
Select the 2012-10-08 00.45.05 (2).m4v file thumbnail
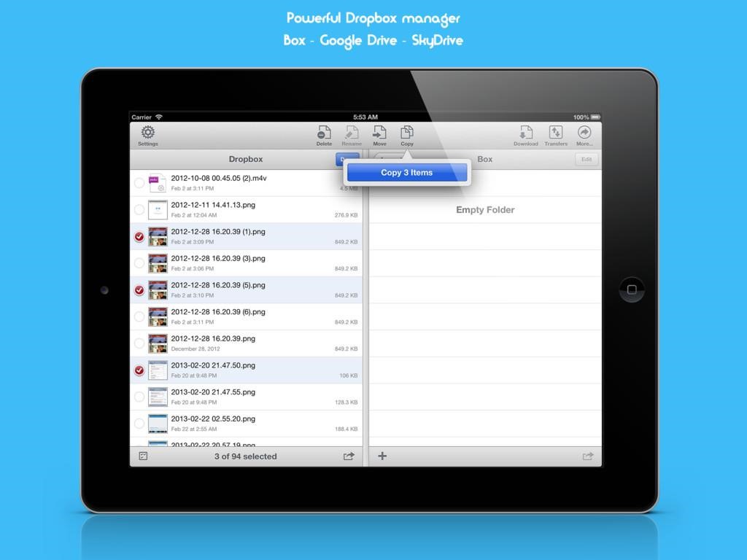156,182
